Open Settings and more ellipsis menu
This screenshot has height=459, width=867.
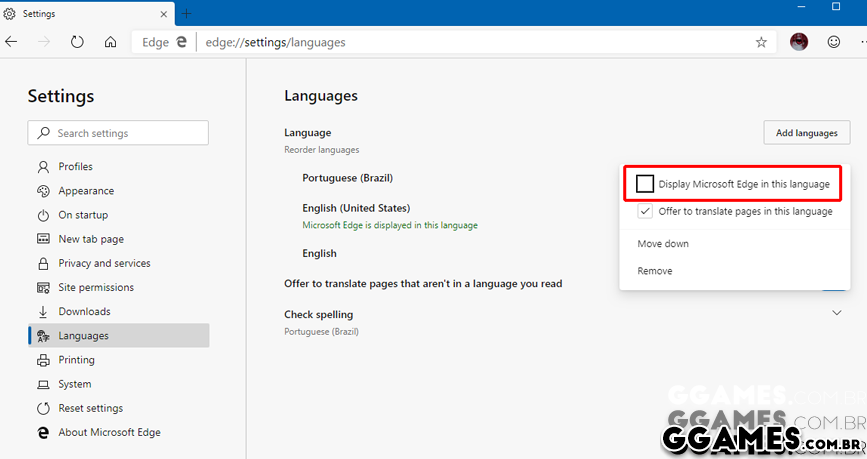(862, 42)
